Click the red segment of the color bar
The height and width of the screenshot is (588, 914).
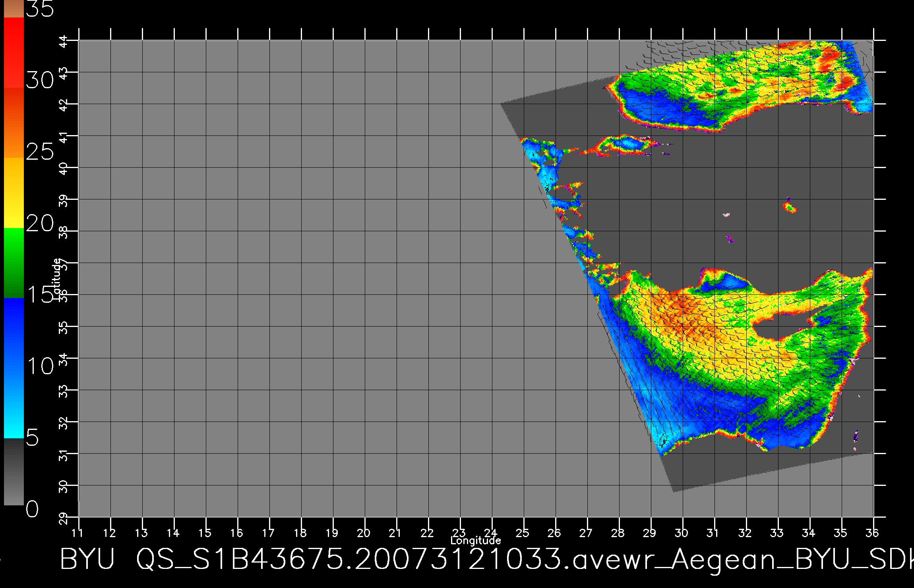pos(14,52)
